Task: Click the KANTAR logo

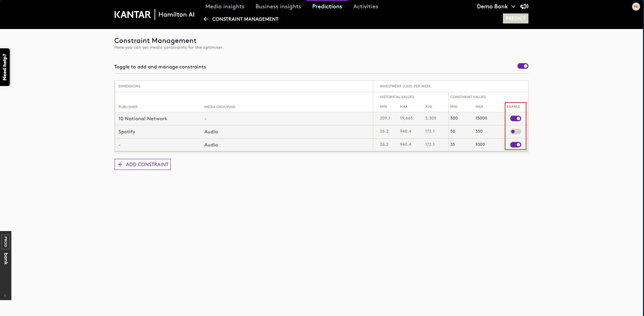Action: click(132, 15)
